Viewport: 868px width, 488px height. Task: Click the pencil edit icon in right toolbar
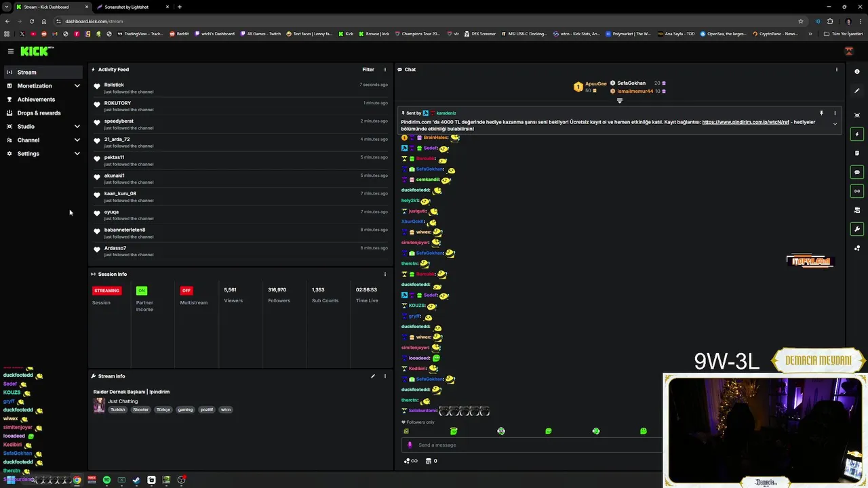pos(857,90)
